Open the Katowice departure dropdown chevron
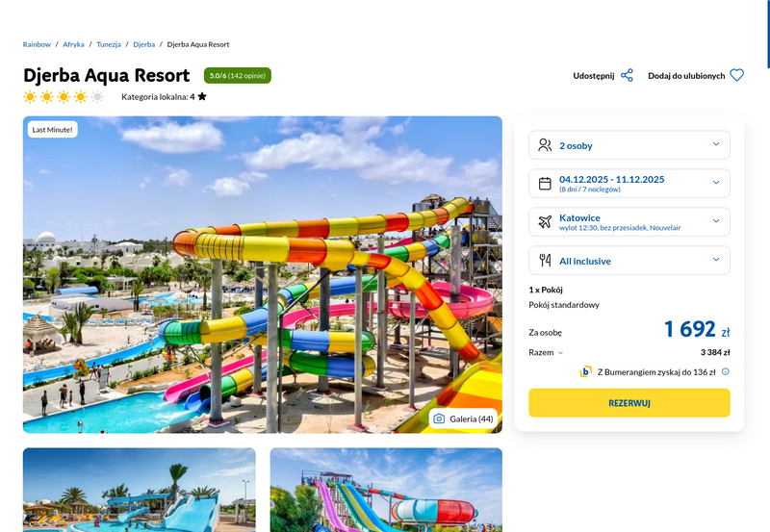 pos(716,221)
